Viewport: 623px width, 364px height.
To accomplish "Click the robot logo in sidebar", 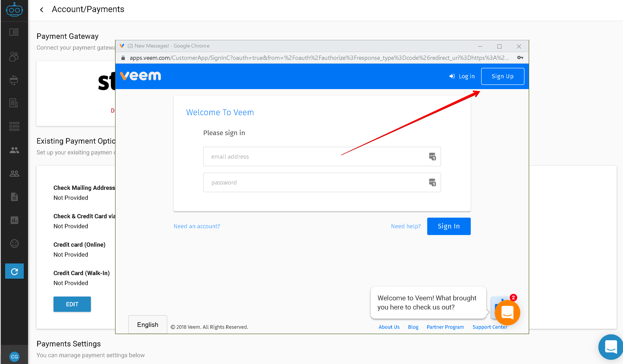I will click(14, 10).
